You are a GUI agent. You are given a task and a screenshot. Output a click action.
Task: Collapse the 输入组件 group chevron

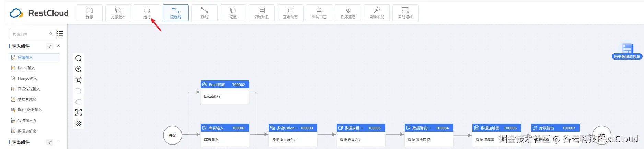pos(59,46)
